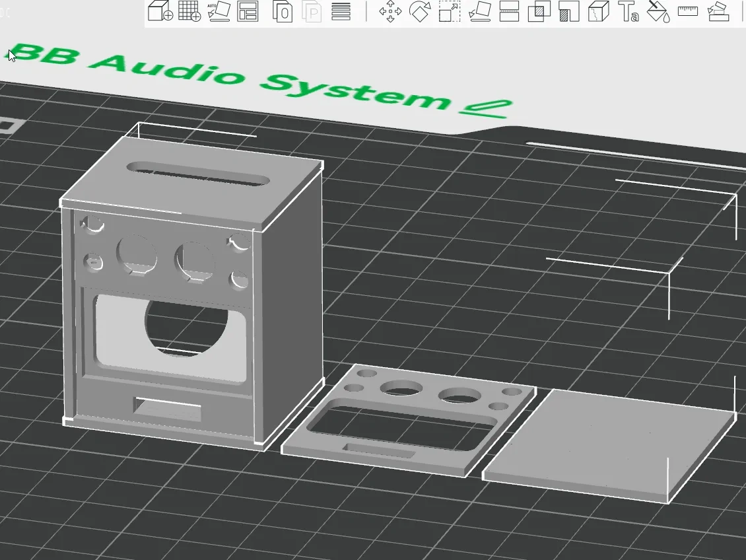
Task: Split selection to objects
Action: [282, 11]
